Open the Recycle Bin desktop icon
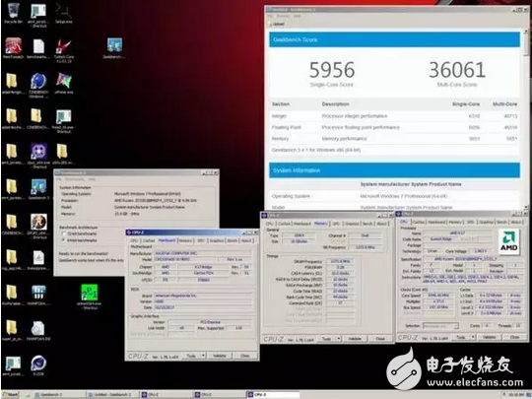The width and height of the screenshot is (532, 399). (13, 12)
